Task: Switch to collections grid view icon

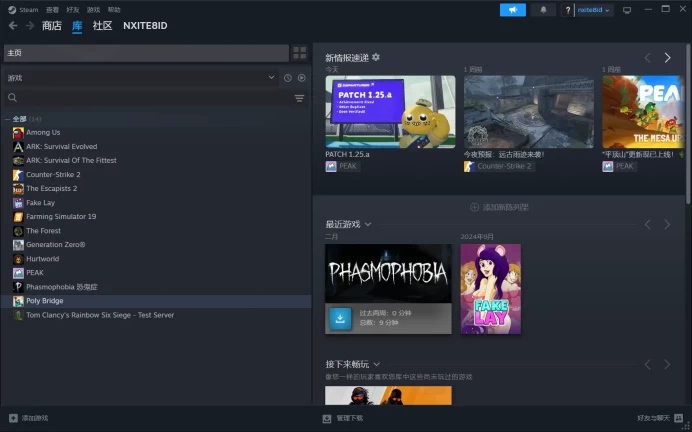Action: click(300, 53)
